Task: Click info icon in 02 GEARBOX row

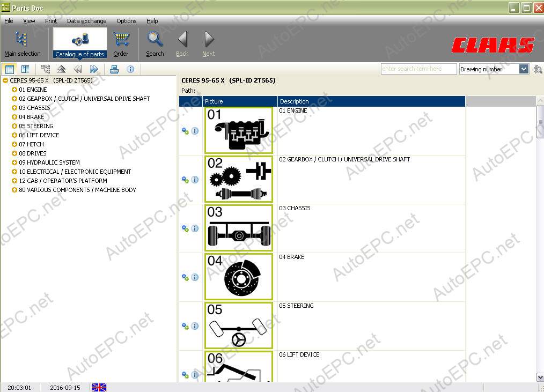Action: pos(195,180)
